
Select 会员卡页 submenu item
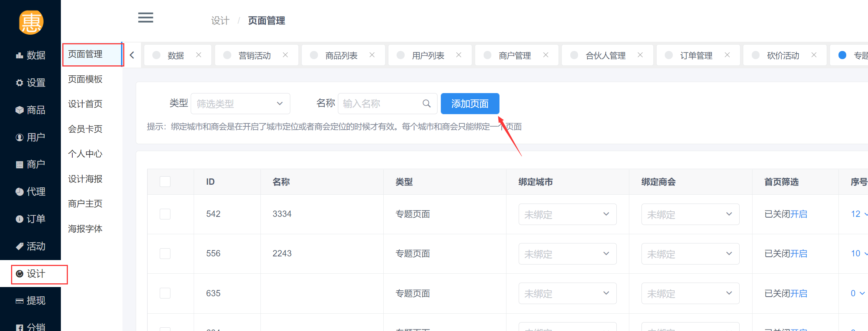point(85,129)
